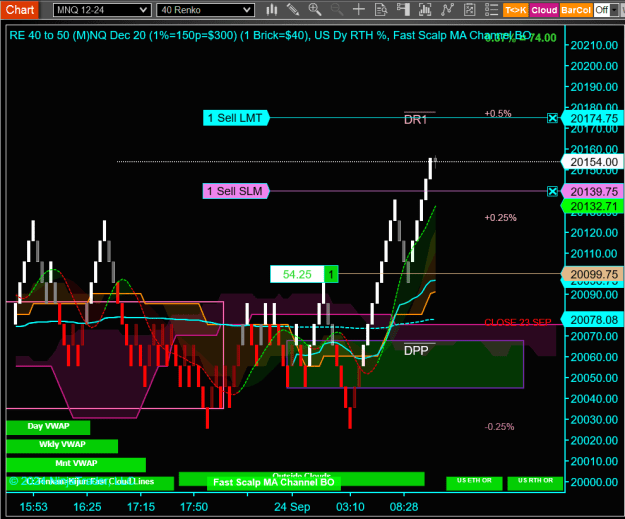
Task: Click the 20000.00 price axis label
Action: pos(594,482)
